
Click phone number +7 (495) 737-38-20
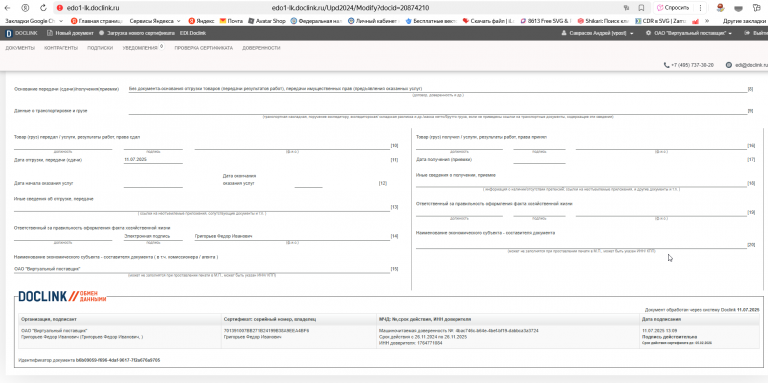point(692,65)
